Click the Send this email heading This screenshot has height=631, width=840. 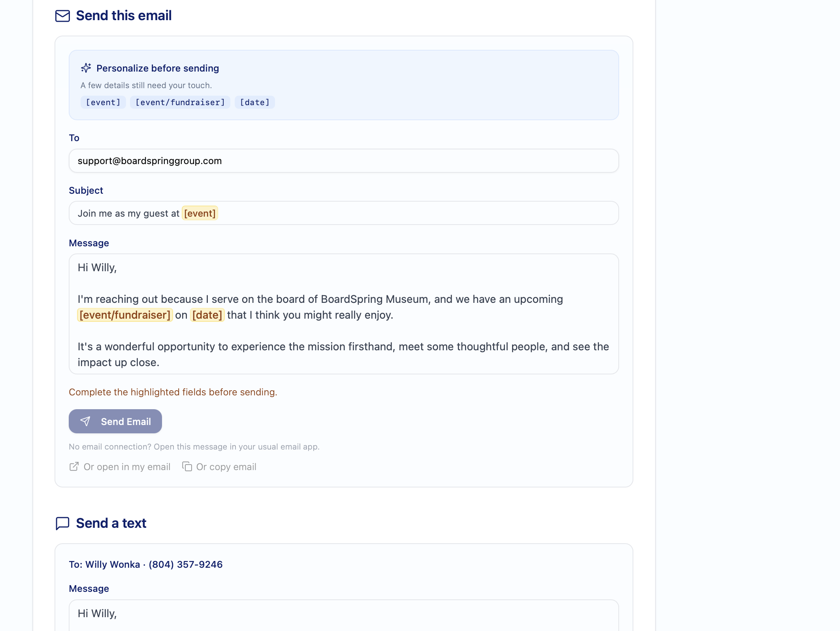[124, 16]
